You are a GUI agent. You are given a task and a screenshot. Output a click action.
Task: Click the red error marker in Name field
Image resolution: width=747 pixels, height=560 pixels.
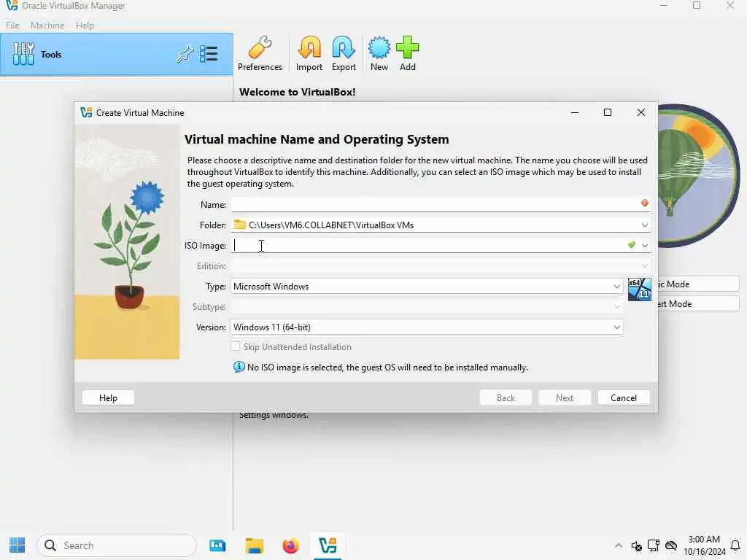645,203
